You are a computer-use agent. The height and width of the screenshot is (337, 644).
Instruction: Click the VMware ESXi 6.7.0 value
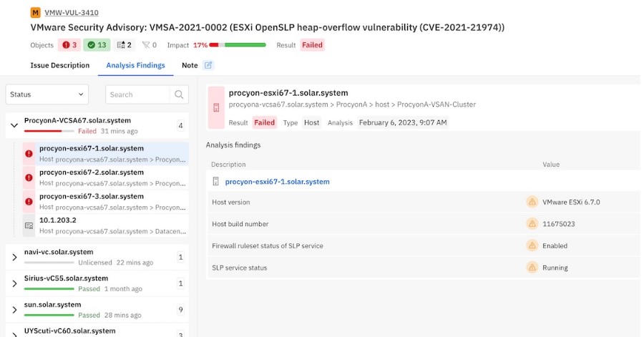[571, 202]
